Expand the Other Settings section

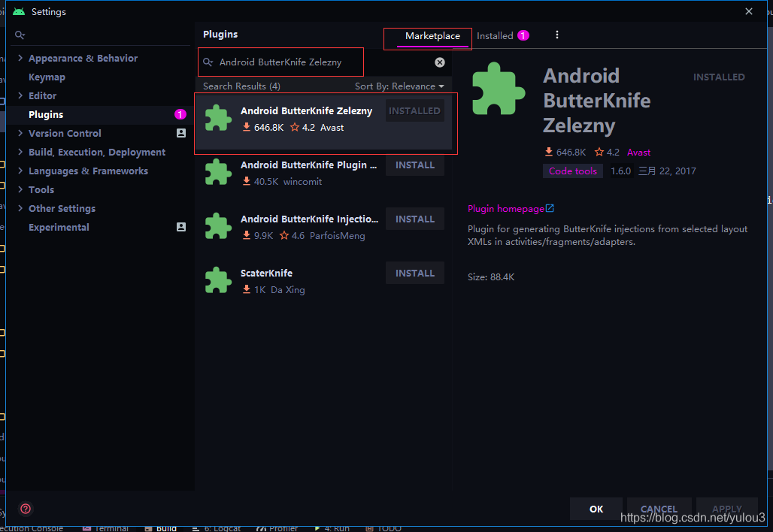(x=20, y=208)
